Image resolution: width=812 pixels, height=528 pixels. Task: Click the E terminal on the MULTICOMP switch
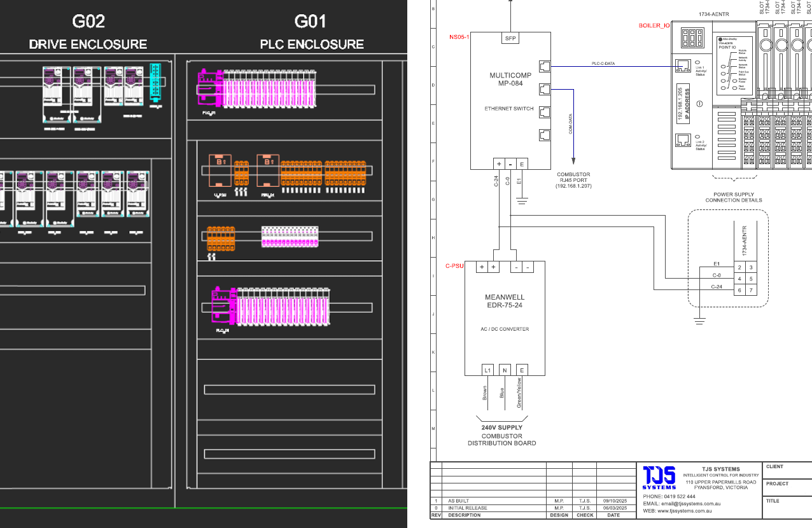(x=522, y=163)
